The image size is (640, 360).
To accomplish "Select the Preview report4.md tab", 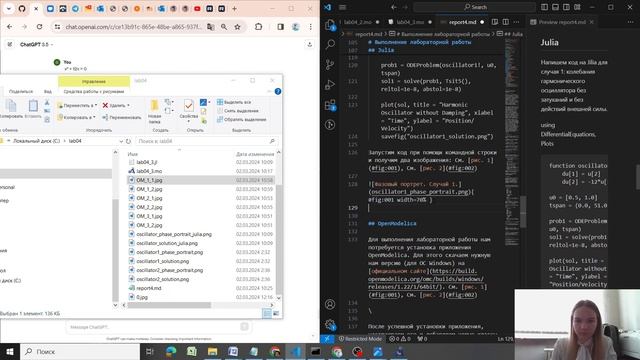I will [562, 22].
